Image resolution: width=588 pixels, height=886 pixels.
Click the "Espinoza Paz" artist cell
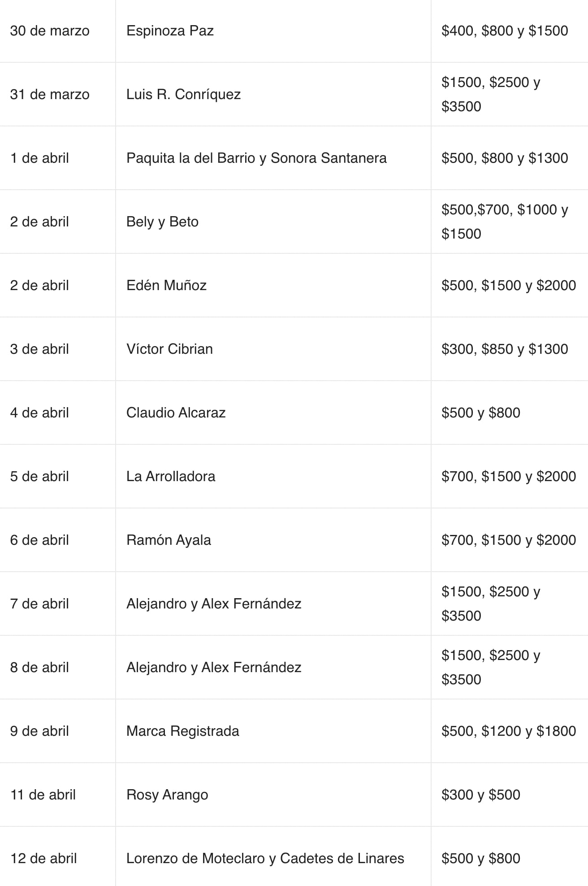pos(170,30)
